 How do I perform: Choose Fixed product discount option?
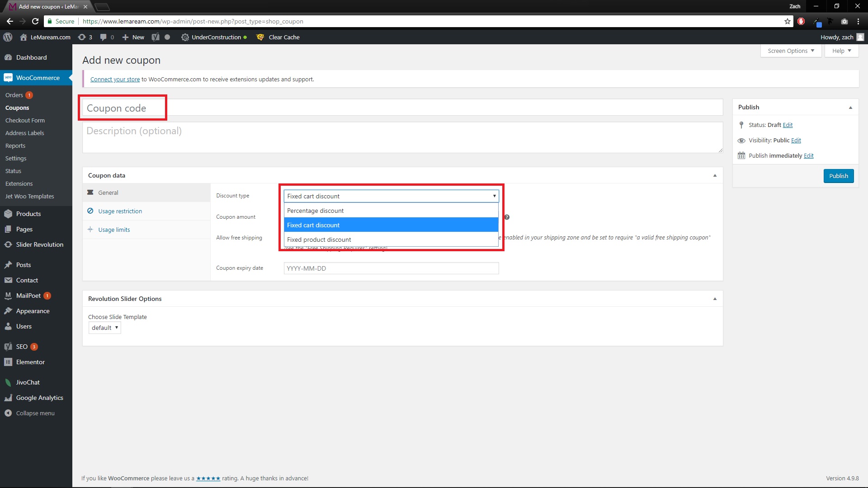click(x=391, y=239)
